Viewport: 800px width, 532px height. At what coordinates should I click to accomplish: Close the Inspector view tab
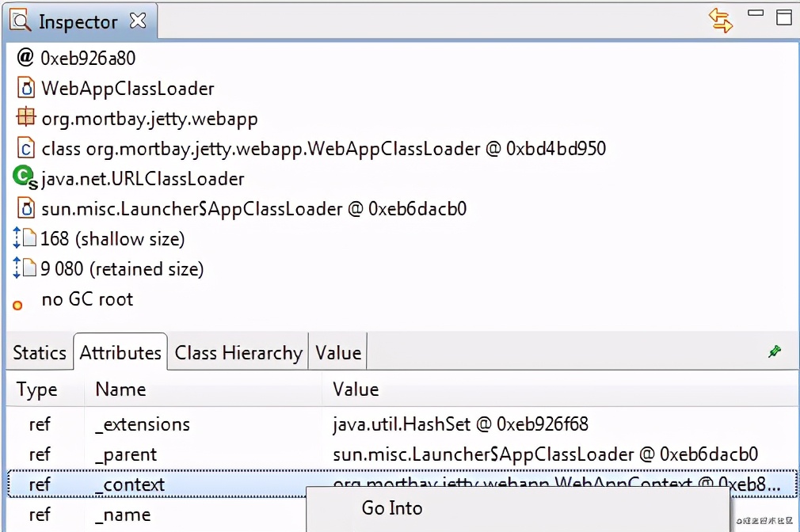coord(138,21)
